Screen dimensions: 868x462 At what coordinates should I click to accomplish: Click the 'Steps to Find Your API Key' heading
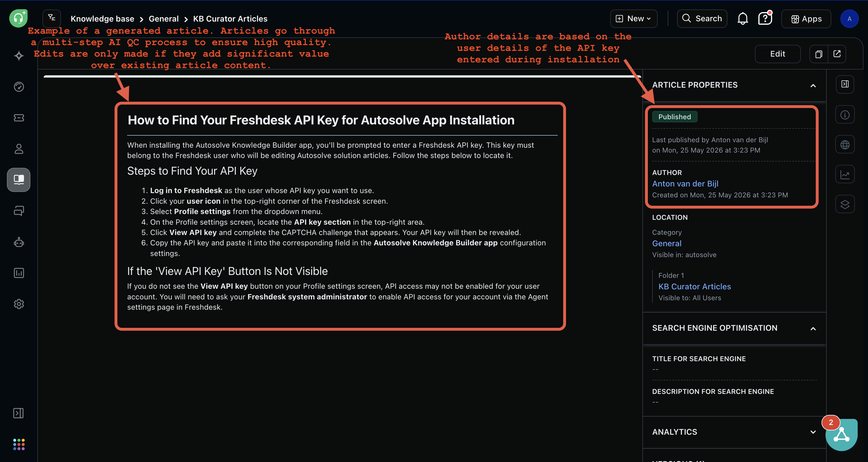click(192, 171)
